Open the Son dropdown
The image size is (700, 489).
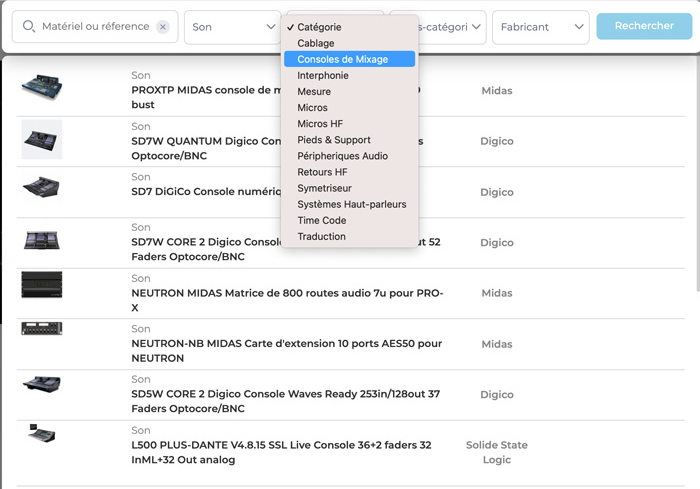[x=233, y=27]
